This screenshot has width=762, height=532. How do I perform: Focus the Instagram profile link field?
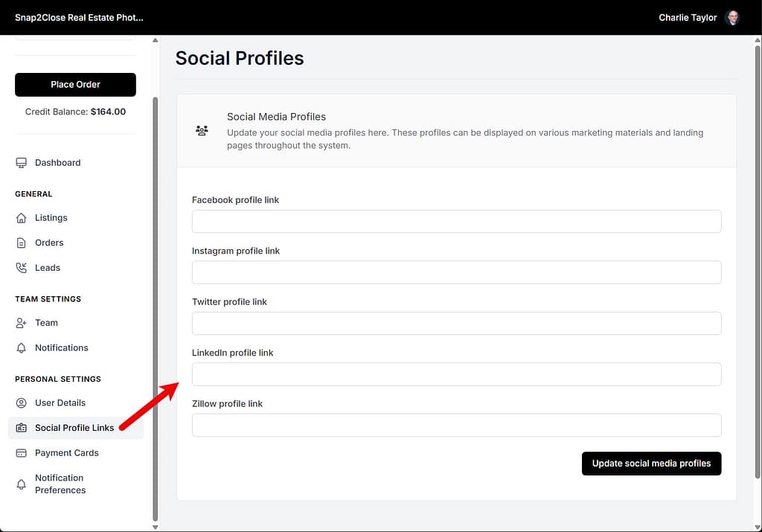click(x=456, y=272)
